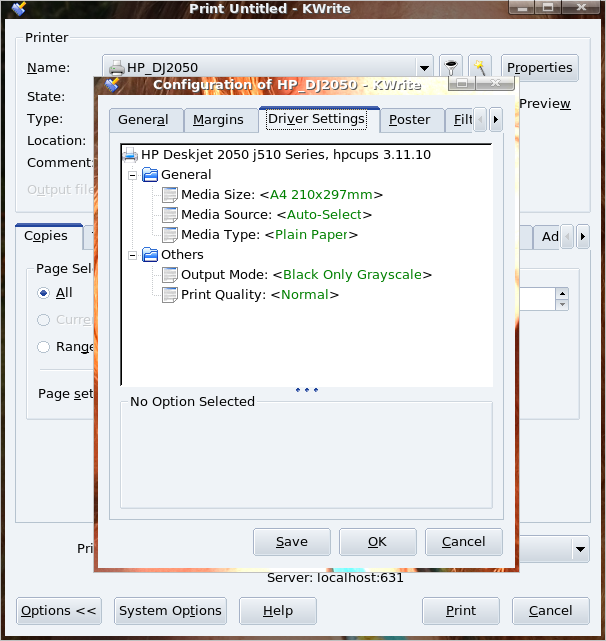Open System Options in Print dialog
606x641 pixels.
(170, 611)
